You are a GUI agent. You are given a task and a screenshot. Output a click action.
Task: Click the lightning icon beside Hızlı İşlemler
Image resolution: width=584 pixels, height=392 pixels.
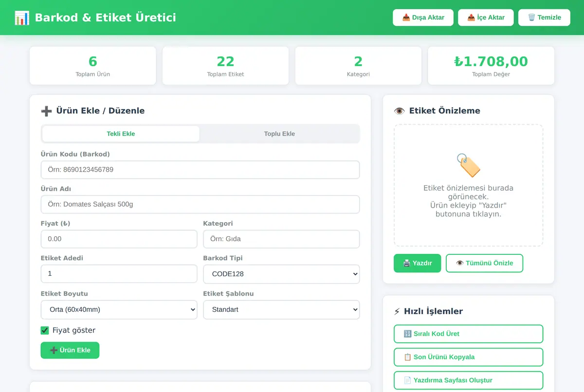(x=397, y=311)
